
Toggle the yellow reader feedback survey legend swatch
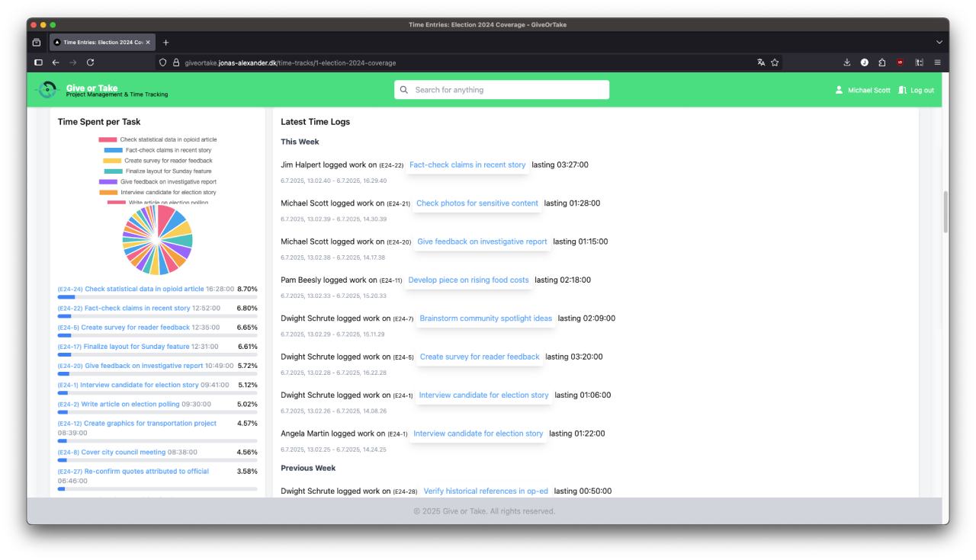point(112,161)
